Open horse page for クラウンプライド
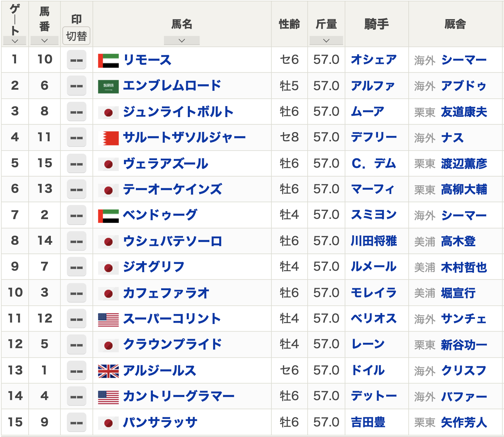This screenshot has width=504, height=437. pyautogui.click(x=172, y=344)
